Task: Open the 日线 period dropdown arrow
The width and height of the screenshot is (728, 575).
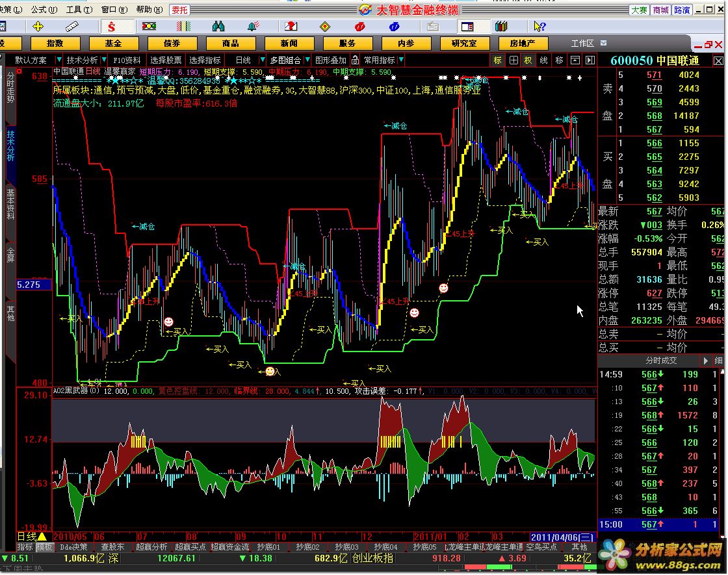Action: point(263,60)
